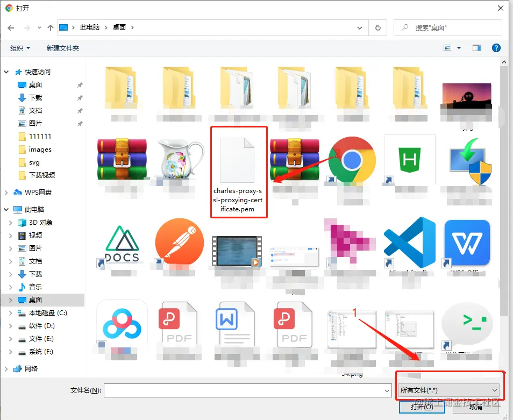The image size is (513, 420).
Task: Select the Baidu Netdisk cloud icon
Action: coord(122,325)
